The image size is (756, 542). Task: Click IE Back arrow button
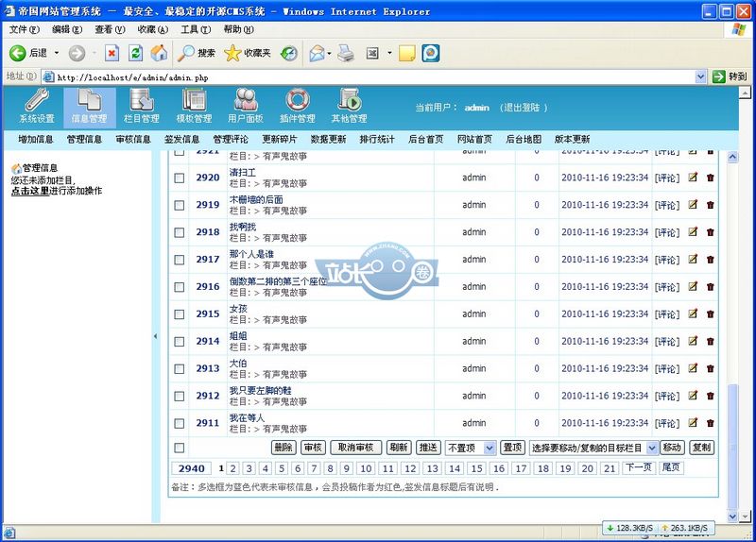pos(28,53)
